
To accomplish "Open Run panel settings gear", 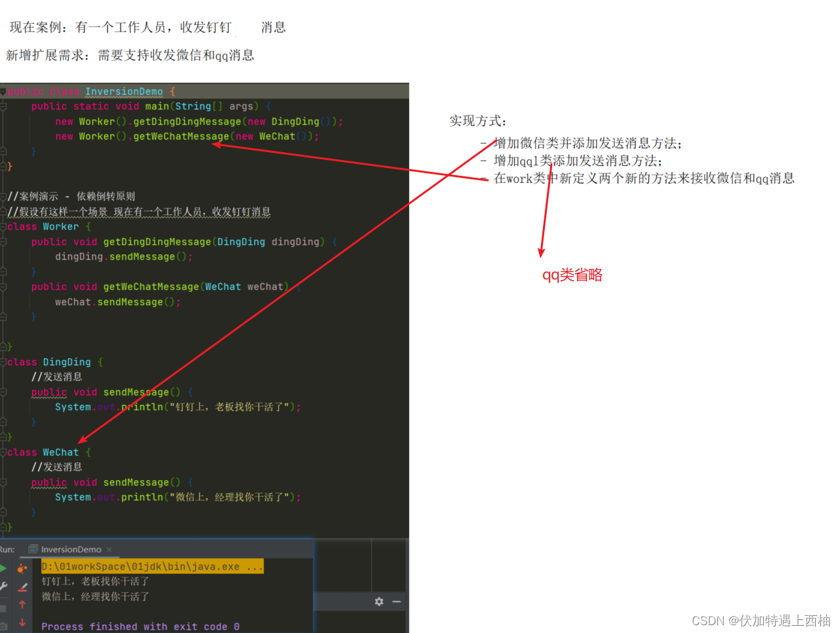I will (379, 602).
